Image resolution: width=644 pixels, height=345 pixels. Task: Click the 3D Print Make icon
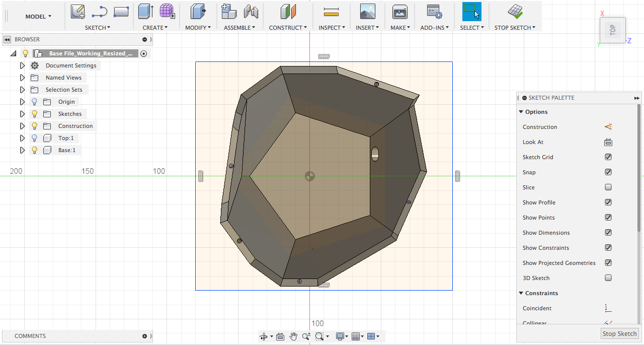pos(399,11)
